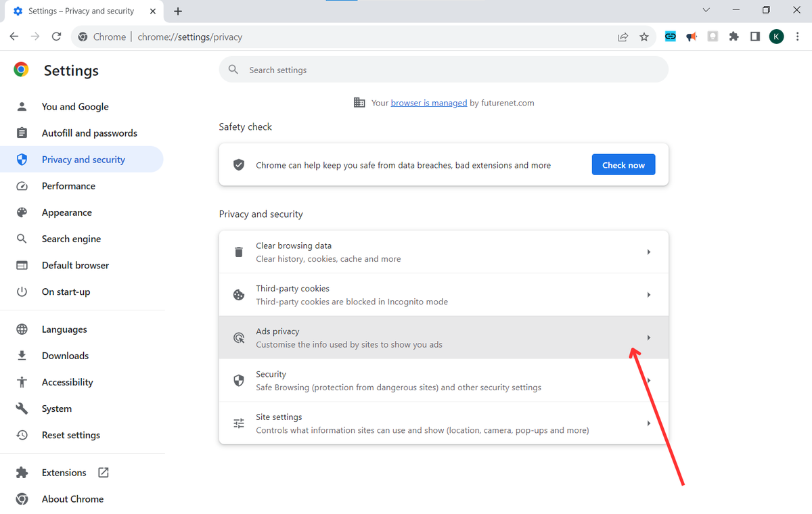Click the orange megaphone extension icon
Viewport: 812px width, 514px height.
coord(691,37)
